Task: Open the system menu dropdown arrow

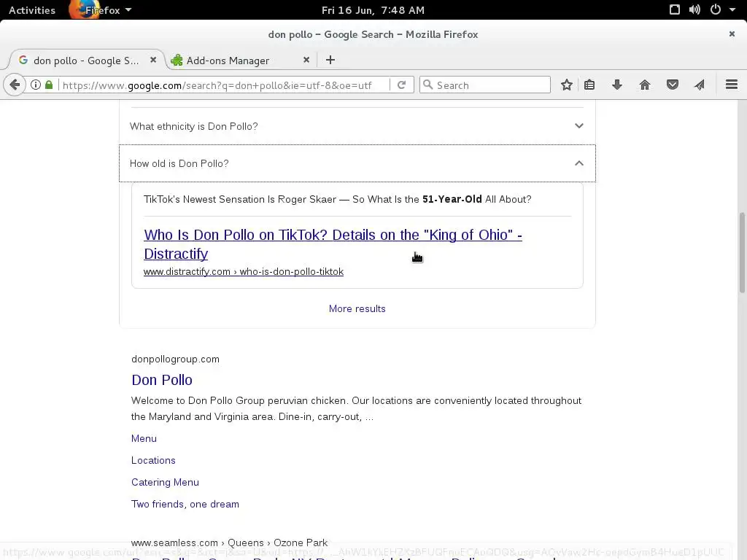Action: coord(732,10)
